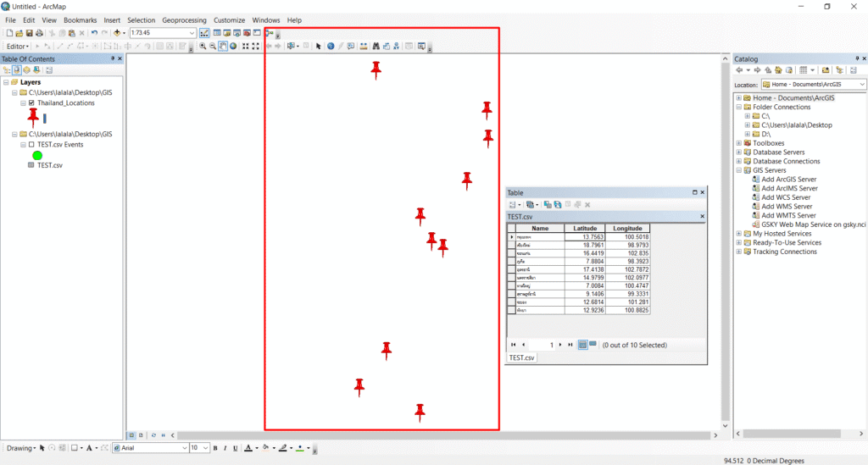This screenshot has height=465, width=868.
Task: Switch to Layout View at map bottom
Action: coord(141,435)
